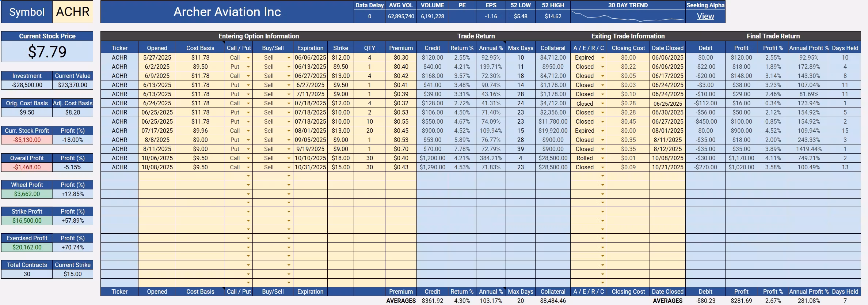
Task: Open Buy/Sell dropdown for trade opened 10/06/2025
Action: click(289, 158)
